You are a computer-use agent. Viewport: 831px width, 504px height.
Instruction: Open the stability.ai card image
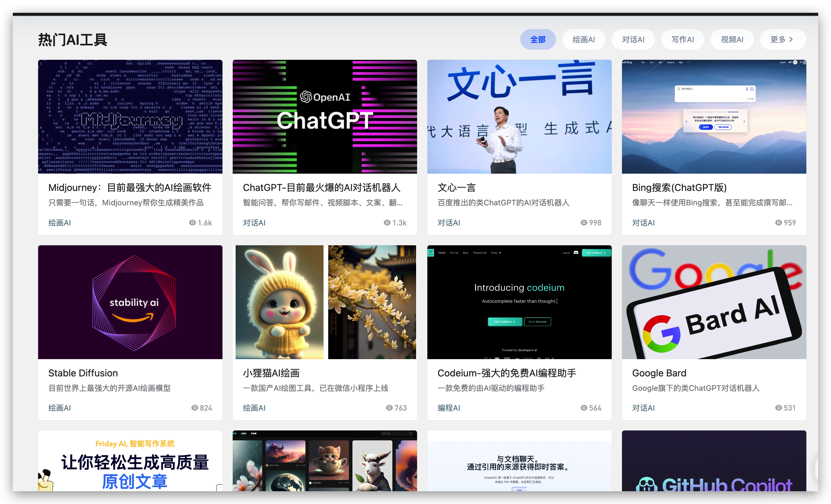(x=130, y=302)
